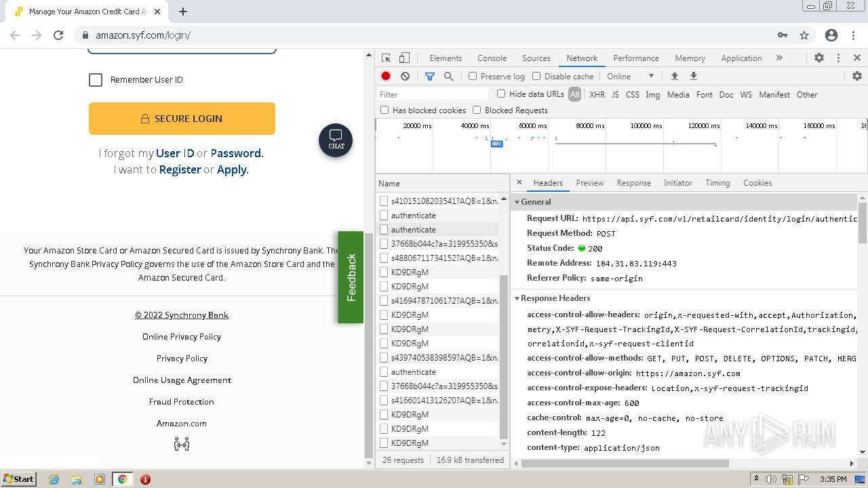The width and height of the screenshot is (868, 488).
Task: Select the 37668b044c request below s43974053839859
Action: [444, 386]
